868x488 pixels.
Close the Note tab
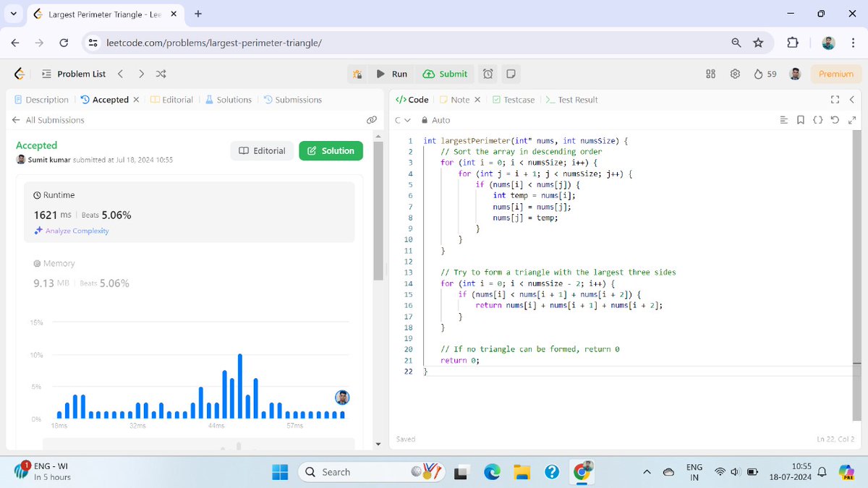[x=477, y=100]
